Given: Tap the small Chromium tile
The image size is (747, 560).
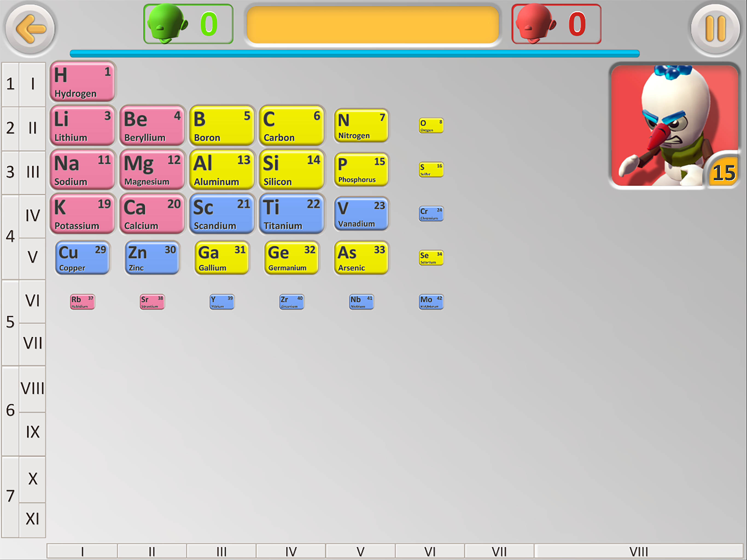Looking at the screenshot, I should pos(431,214).
